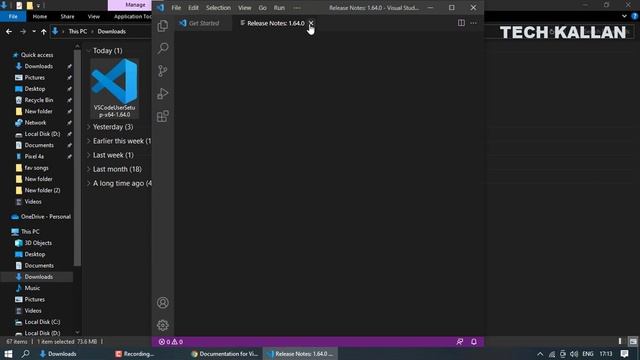Open the Share ribbon tab
Screen dimensions: 640x360
pos(67,16)
